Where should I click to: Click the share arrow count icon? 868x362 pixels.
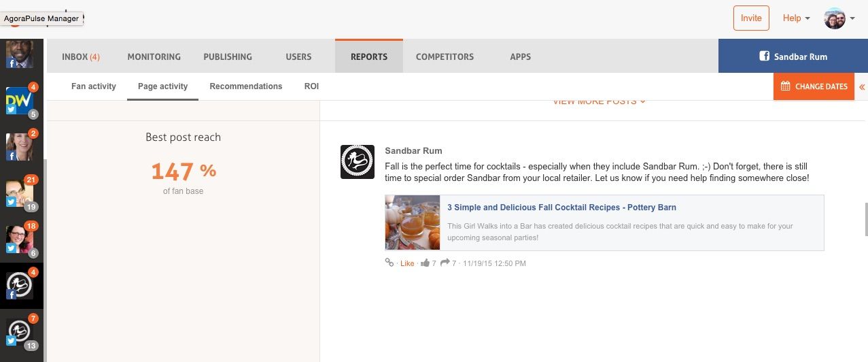(x=445, y=263)
